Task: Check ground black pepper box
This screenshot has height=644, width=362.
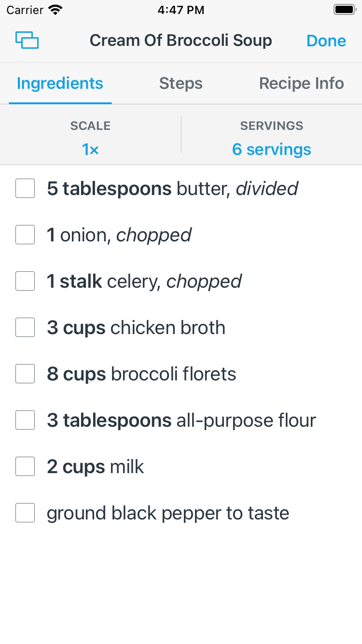Action: 25,513
